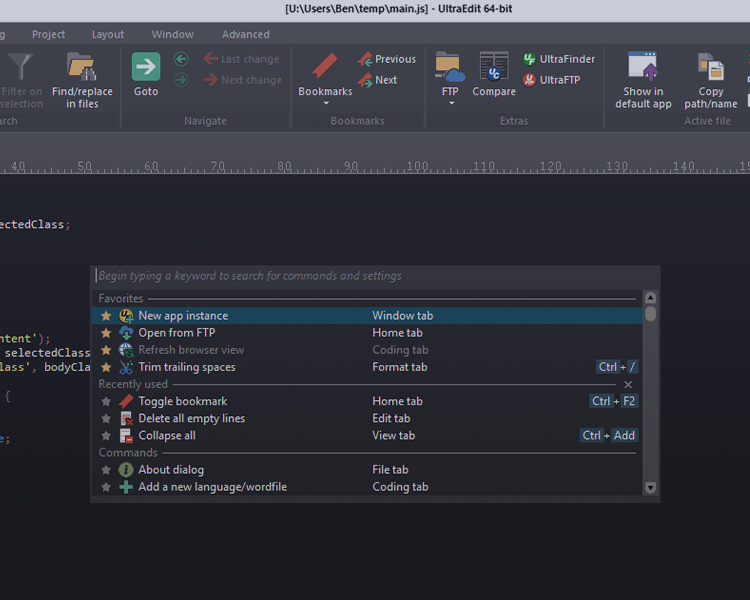This screenshot has width=750, height=600.
Task: Click the Delete all empty lines icon
Action: pos(126,419)
